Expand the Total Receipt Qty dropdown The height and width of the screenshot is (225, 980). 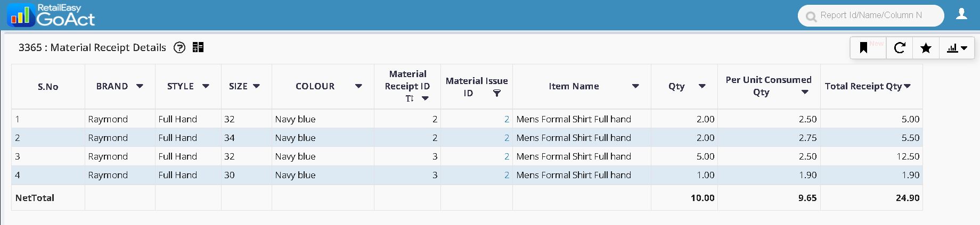(x=908, y=86)
